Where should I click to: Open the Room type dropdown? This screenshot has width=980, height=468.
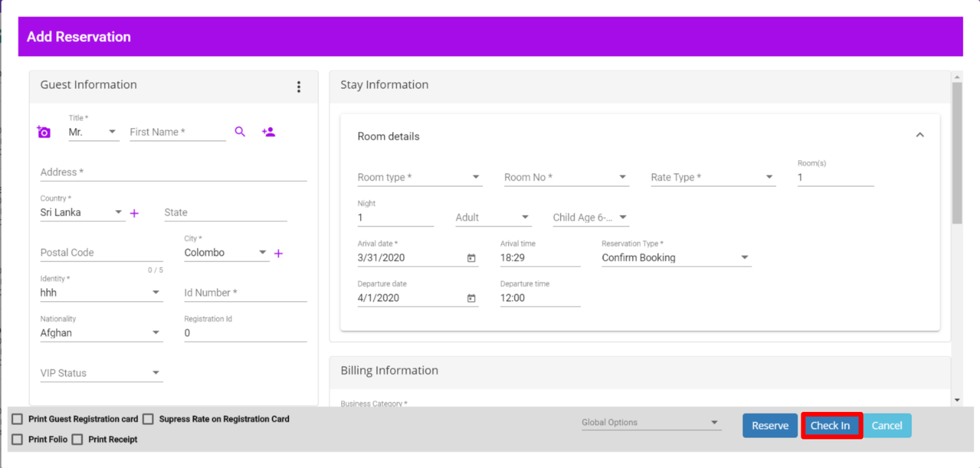click(x=419, y=177)
